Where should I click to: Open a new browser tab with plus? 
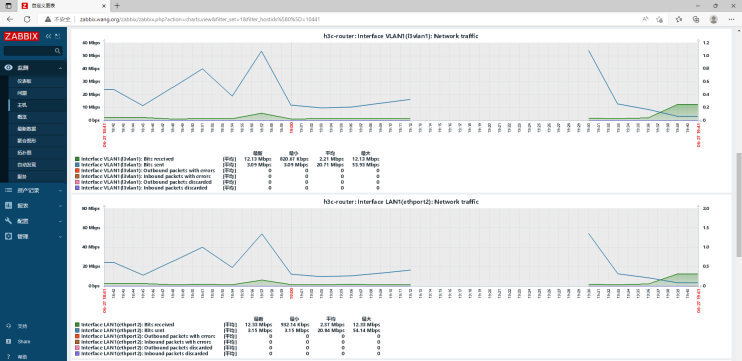coord(117,6)
